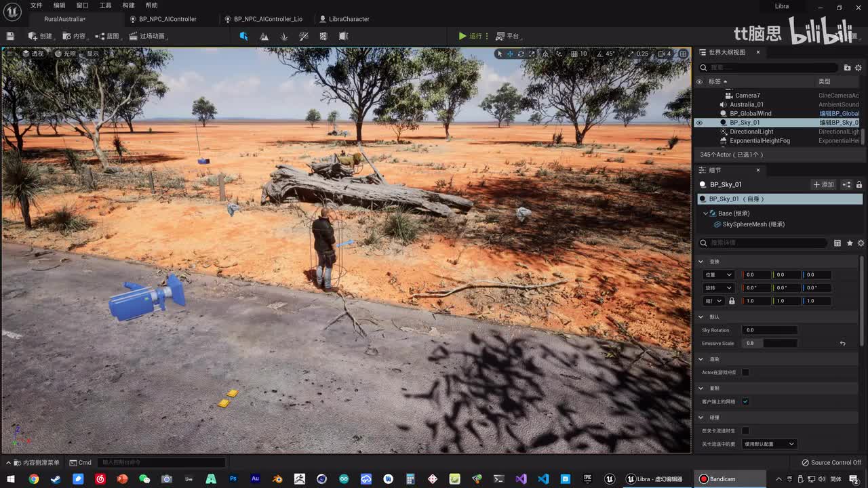Open the 创建 (Create) toolbar button
This screenshot has height=488, width=868.
coord(40,36)
